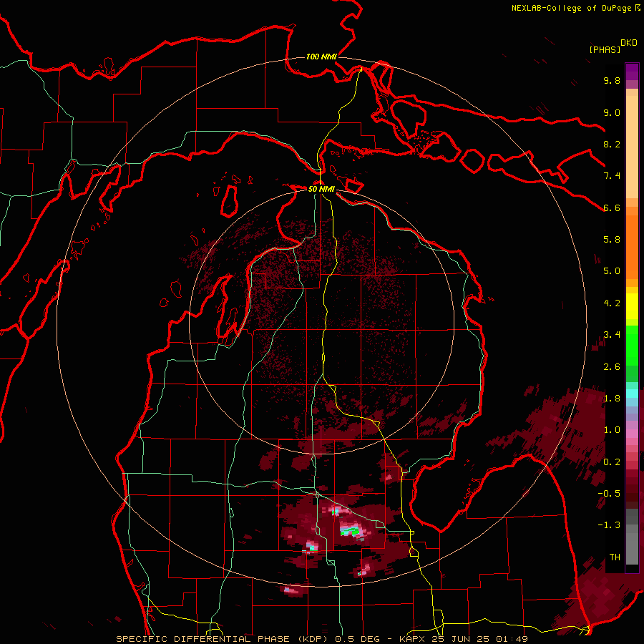This screenshot has width=644, height=644.
Task: Pick the yellow segment of the color bar
Action: coord(632,306)
